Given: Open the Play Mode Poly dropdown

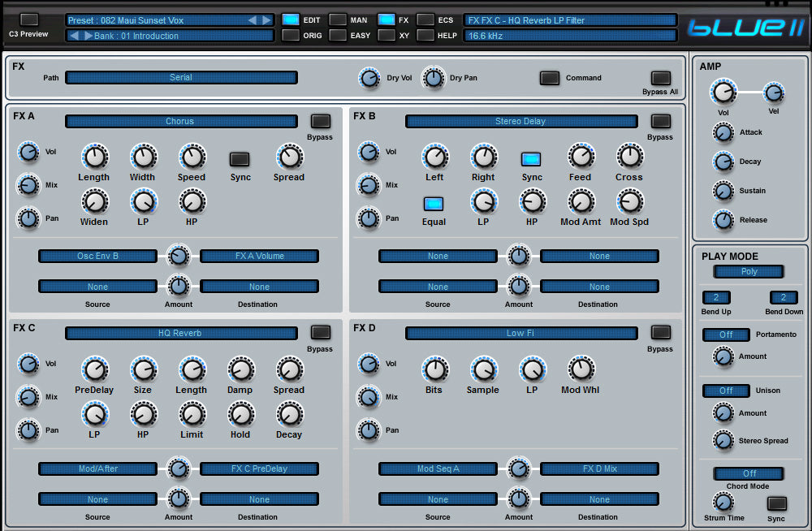Looking at the screenshot, I should (x=749, y=272).
